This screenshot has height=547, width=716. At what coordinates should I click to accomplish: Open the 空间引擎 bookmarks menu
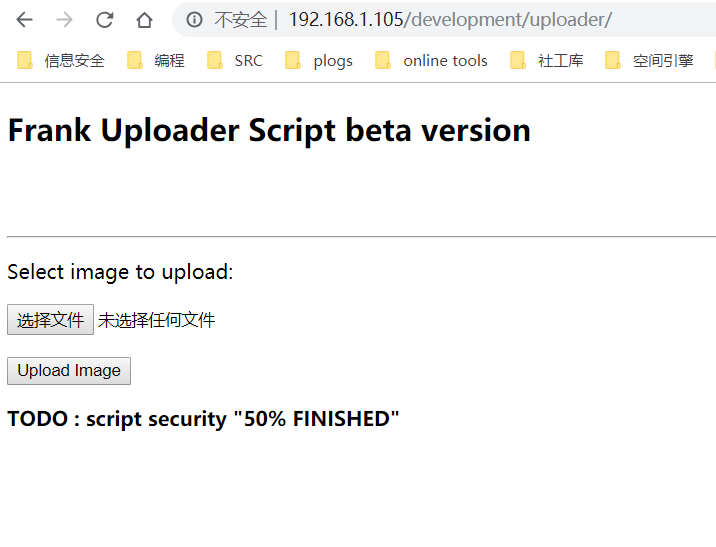point(649,60)
